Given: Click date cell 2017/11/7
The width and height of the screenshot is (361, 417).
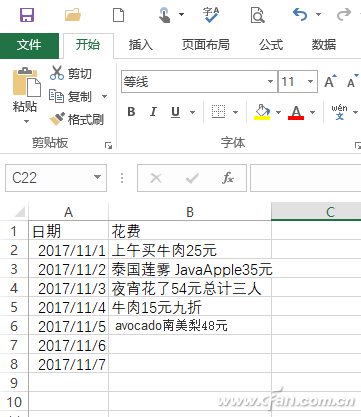Looking at the screenshot, I should [68, 364].
